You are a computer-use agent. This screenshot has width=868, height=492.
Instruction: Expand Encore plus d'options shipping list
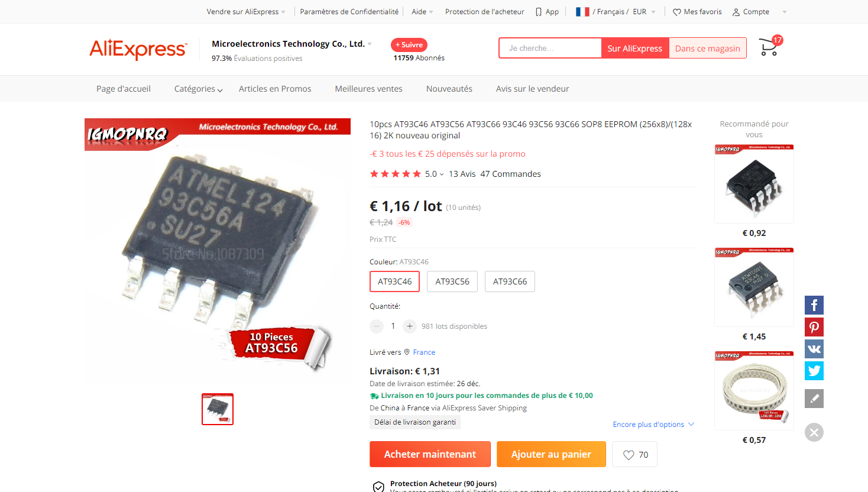tap(653, 425)
